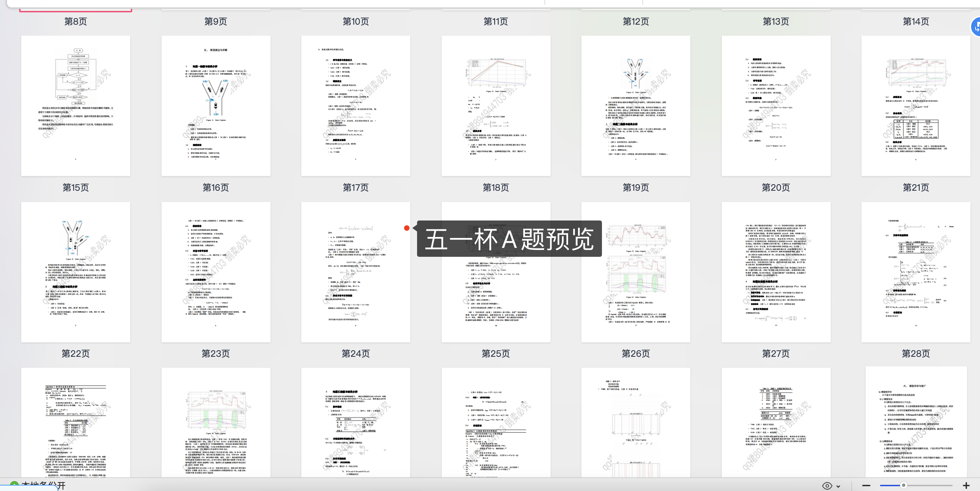Click the blue floating button at right edge
The width and height of the screenshot is (980, 491).
(976, 27)
